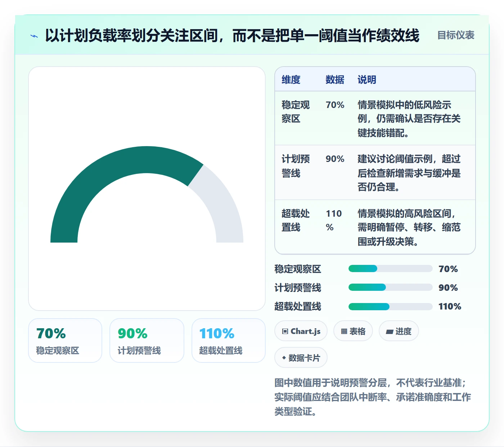Click the 超载处置线 progress bar
504x447 pixels.
[x=391, y=307]
